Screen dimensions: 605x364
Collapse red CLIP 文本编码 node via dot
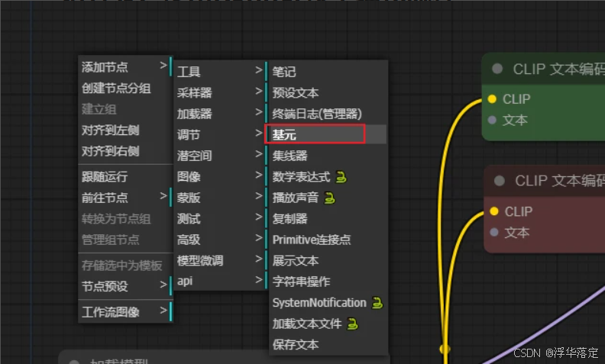(x=500, y=180)
